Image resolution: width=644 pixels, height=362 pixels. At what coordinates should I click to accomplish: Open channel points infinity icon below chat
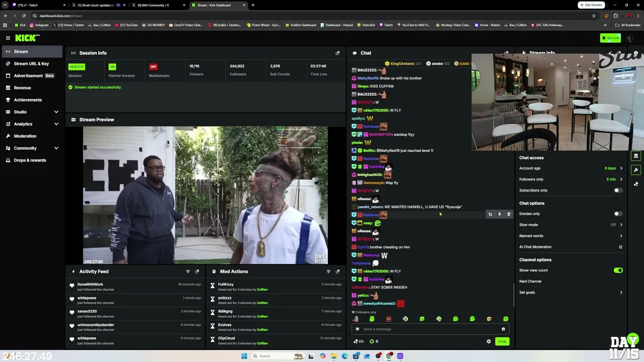point(359,341)
